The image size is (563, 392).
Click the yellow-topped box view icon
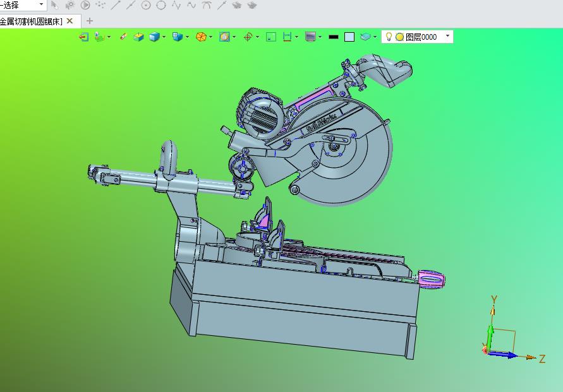(x=138, y=37)
